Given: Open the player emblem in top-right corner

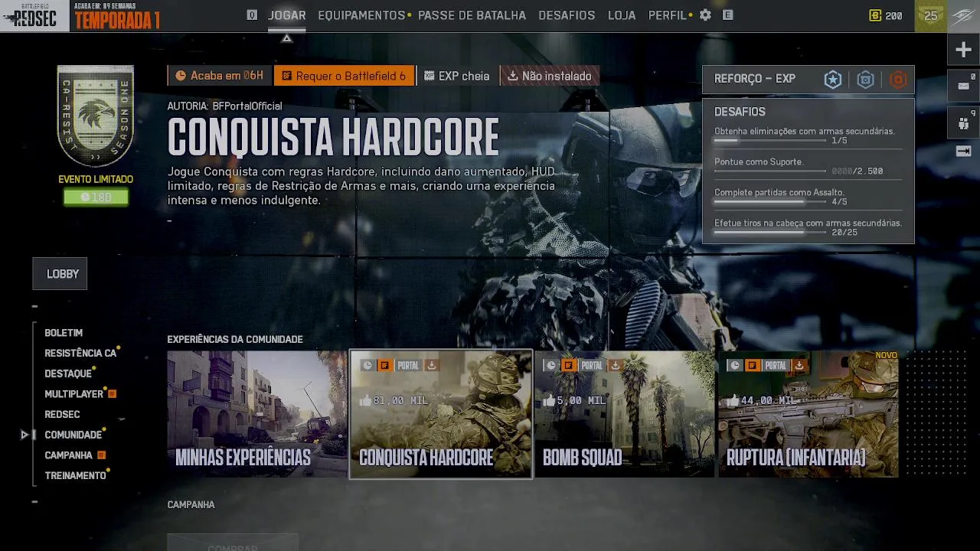Looking at the screenshot, I should tap(964, 16).
